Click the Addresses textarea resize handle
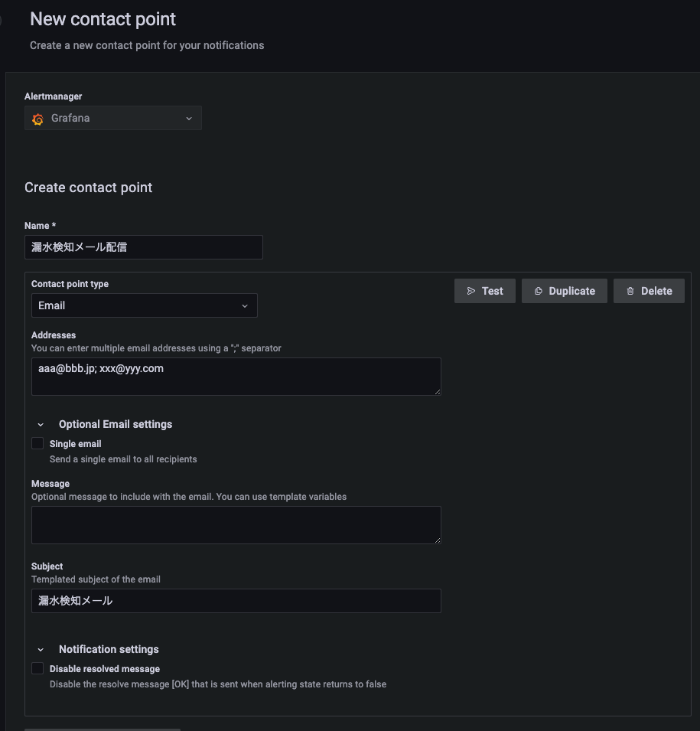This screenshot has height=731, width=700. pos(437,391)
